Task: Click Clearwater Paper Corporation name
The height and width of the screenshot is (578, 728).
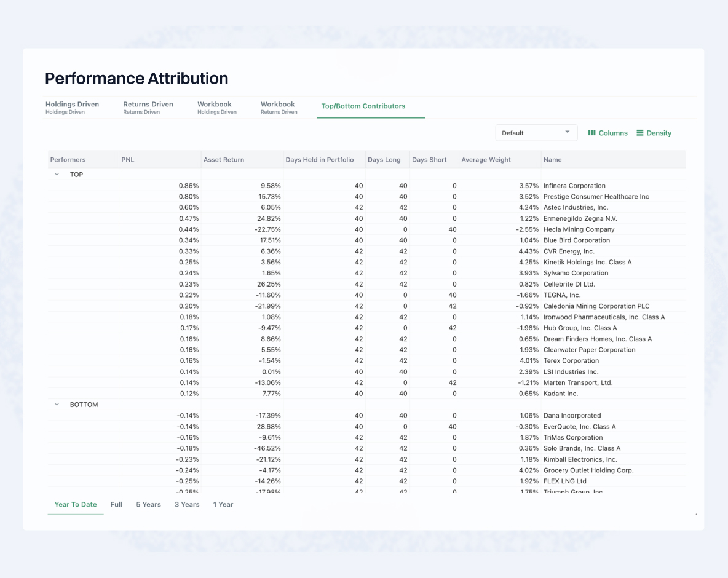Action: 589,350
